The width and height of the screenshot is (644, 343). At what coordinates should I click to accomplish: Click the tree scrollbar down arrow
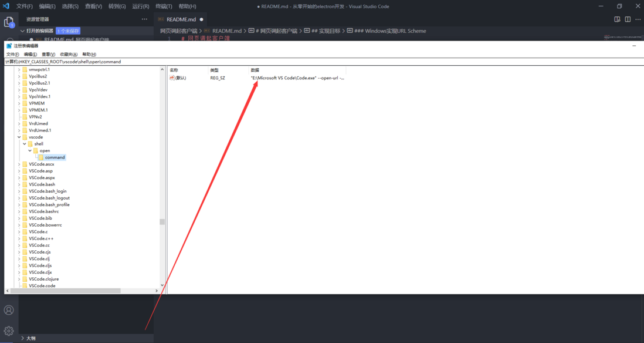pyautogui.click(x=162, y=285)
